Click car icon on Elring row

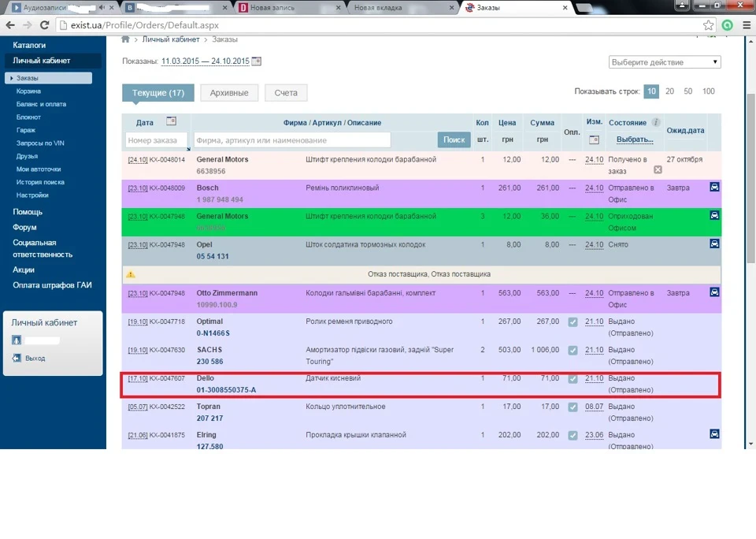[x=714, y=434]
